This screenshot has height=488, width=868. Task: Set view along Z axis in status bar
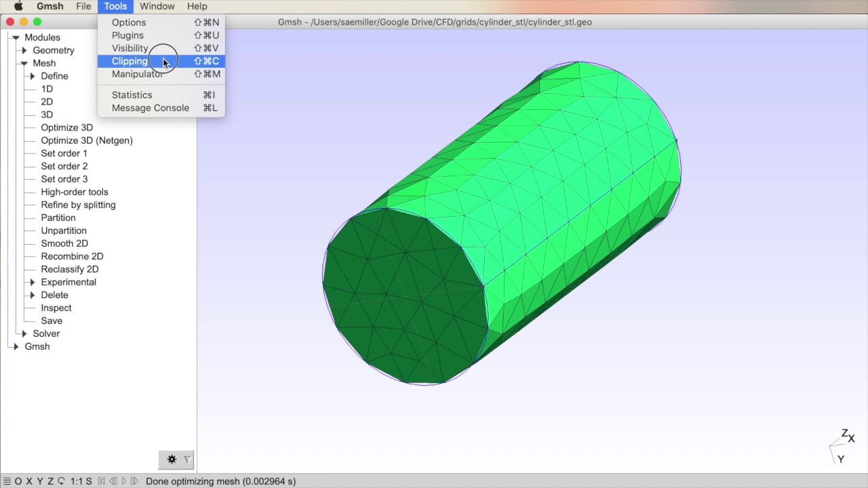point(50,481)
